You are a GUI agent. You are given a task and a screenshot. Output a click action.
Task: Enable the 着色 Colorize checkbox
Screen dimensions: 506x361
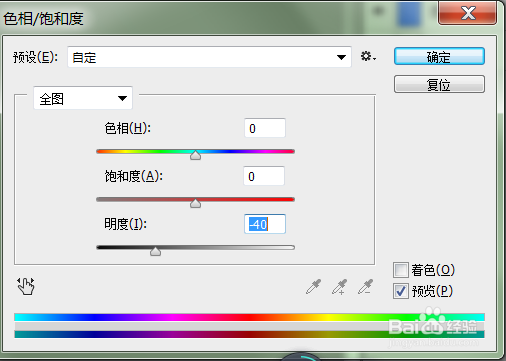click(400, 270)
